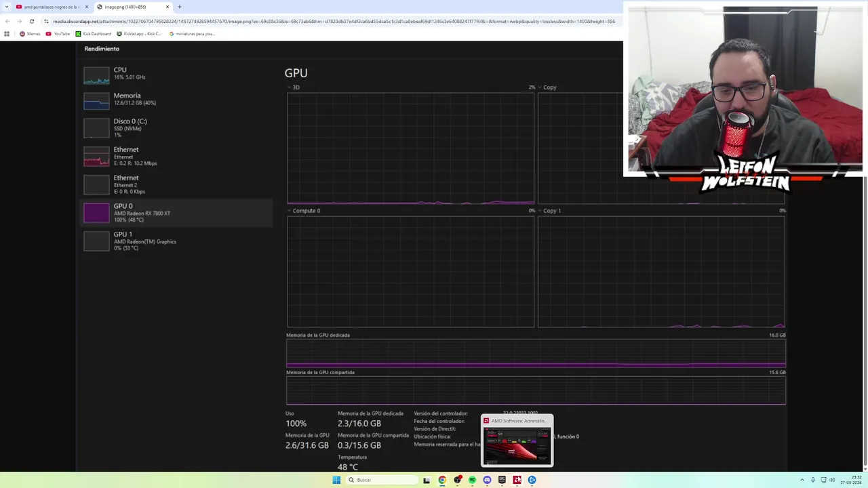Image resolution: width=868 pixels, height=488 pixels.
Task: Go back in Chrome navigation
Action: 7,21
